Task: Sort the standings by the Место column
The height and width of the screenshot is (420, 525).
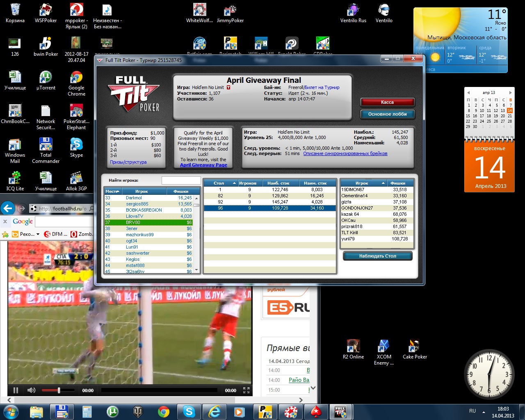Action: (x=113, y=191)
